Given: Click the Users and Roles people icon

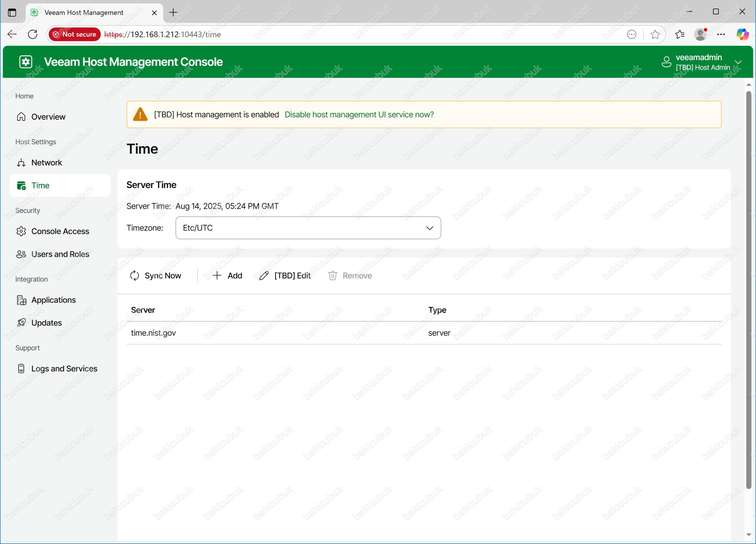Looking at the screenshot, I should coord(21,254).
